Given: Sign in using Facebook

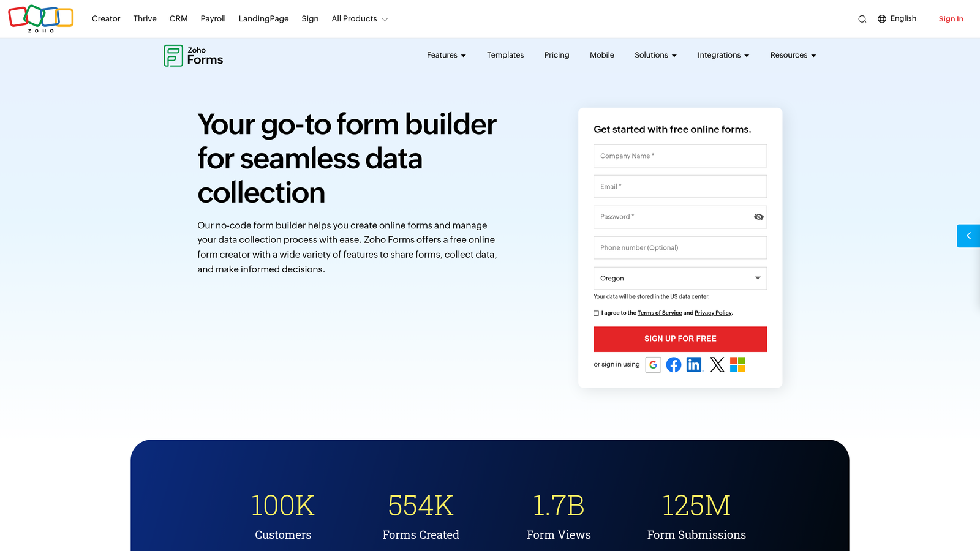Looking at the screenshot, I should pyautogui.click(x=674, y=364).
